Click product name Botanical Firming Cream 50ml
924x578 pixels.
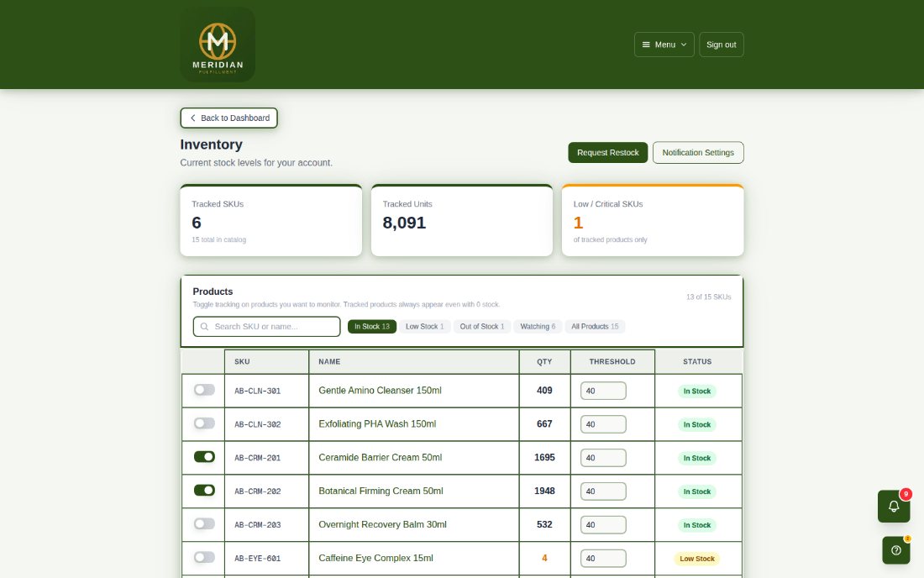coord(381,491)
